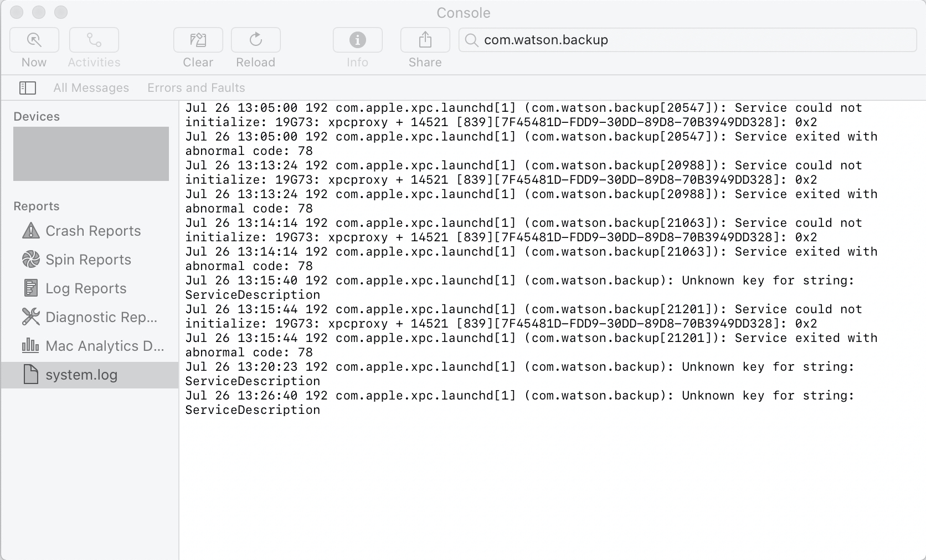This screenshot has width=926, height=560.
Task: Collapse the Reports section
Action: coord(36,206)
